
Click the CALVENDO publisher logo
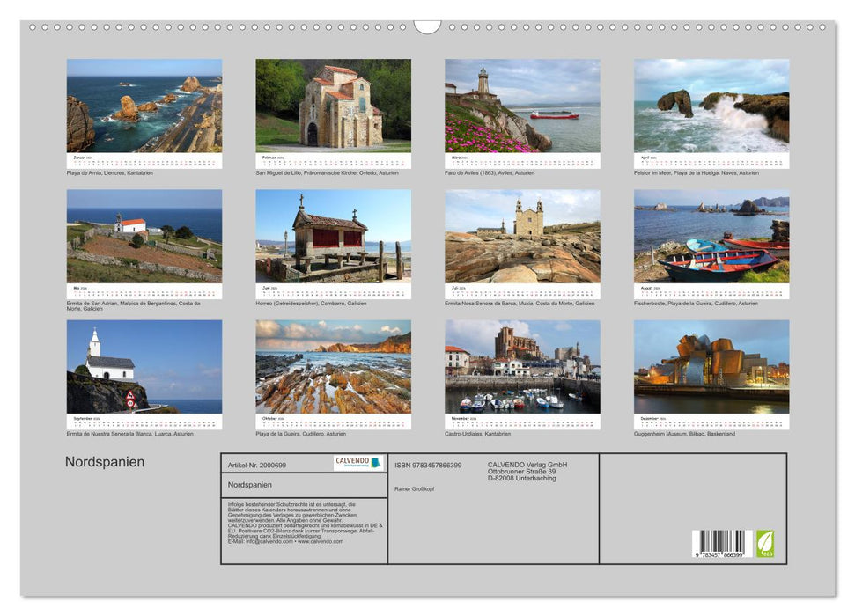click(x=352, y=463)
